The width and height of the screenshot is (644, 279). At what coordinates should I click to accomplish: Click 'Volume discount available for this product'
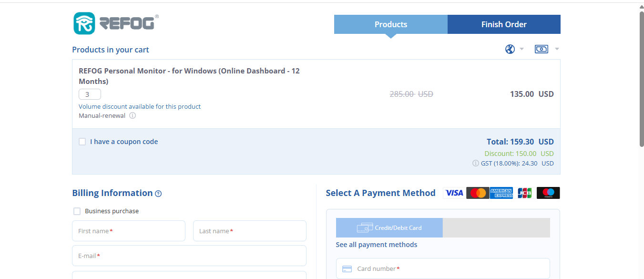pos(140,106)
